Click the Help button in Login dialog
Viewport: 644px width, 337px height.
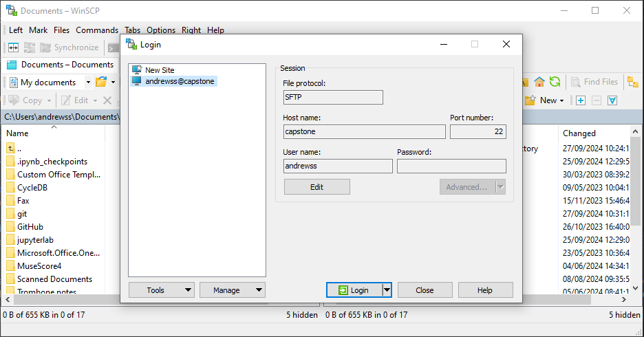click(x=485, y=290)
